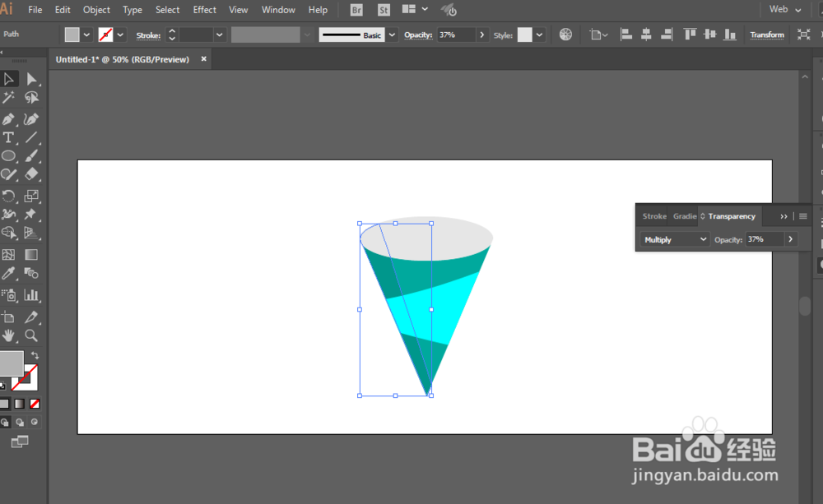
Task: Select the Eraser tool
Action: tap(31, 174)
